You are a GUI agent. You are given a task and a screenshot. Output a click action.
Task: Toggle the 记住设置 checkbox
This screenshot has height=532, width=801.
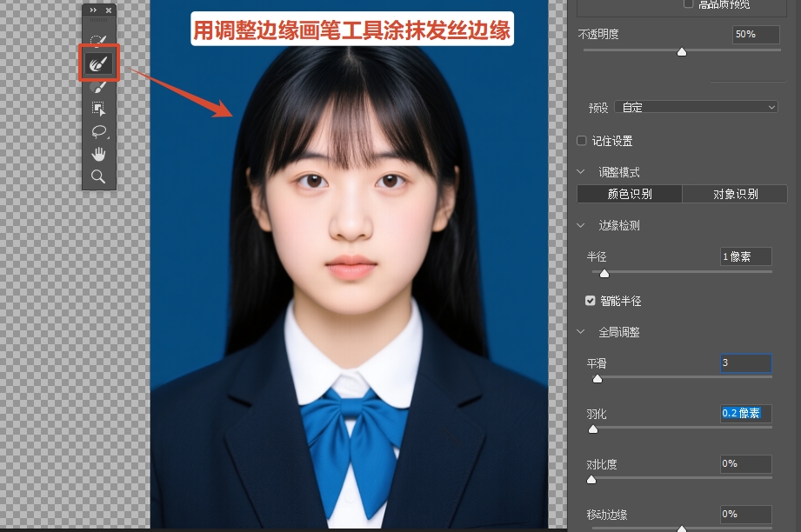(x=581, y=140)
